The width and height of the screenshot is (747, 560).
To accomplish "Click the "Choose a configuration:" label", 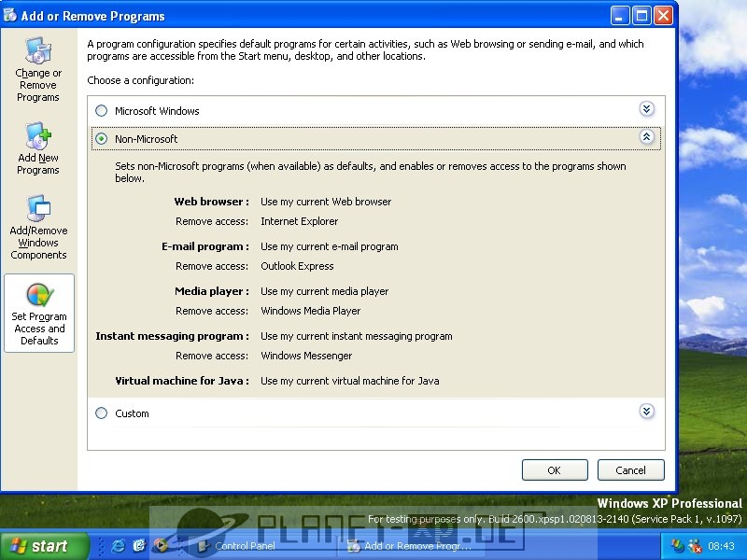I will [141, 80].
